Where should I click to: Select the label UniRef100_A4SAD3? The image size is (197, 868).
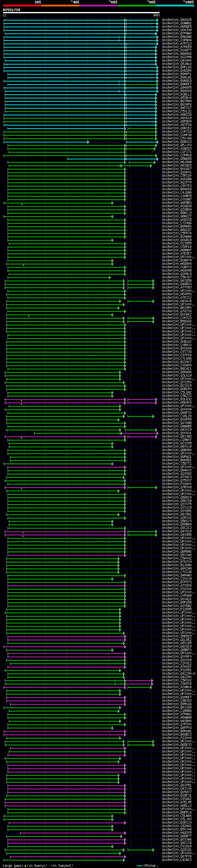tap(177, 165)
